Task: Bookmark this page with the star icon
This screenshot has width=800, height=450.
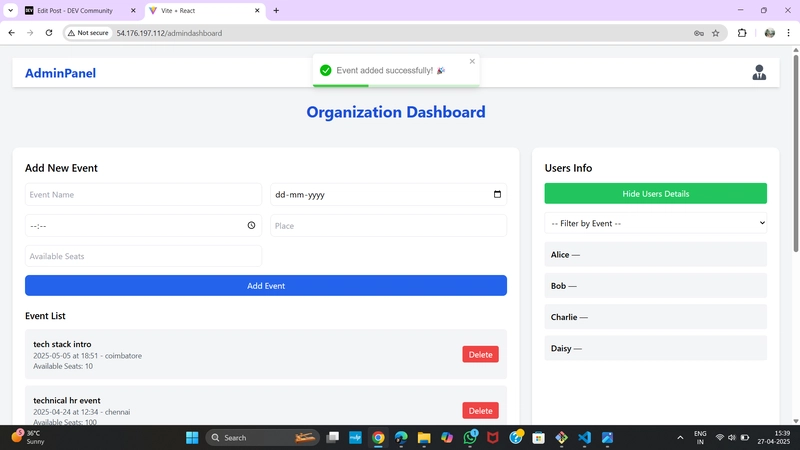Action: (x=715, y=33)
